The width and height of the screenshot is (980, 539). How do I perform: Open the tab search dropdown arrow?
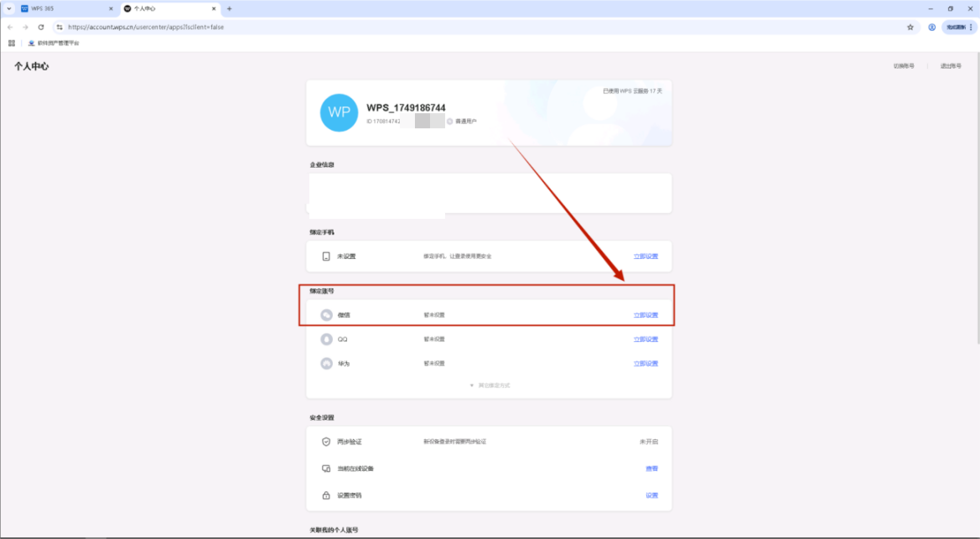click(x=8, y=8)
